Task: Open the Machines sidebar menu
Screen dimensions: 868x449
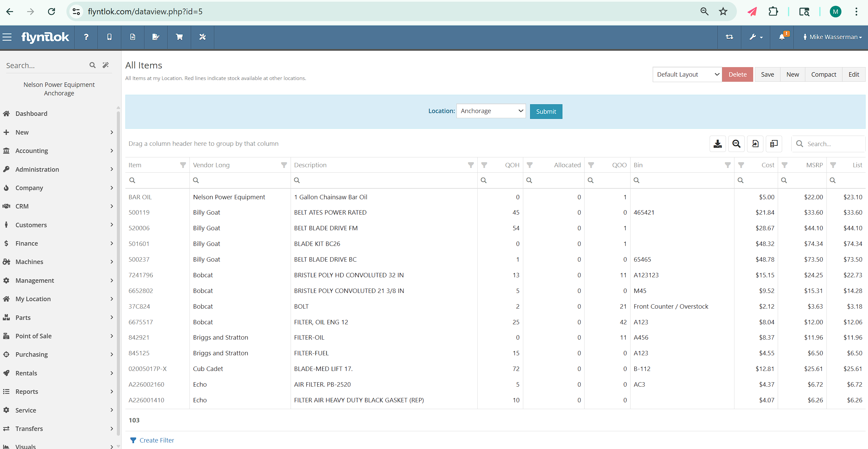Action: click(x=58, y=262)
